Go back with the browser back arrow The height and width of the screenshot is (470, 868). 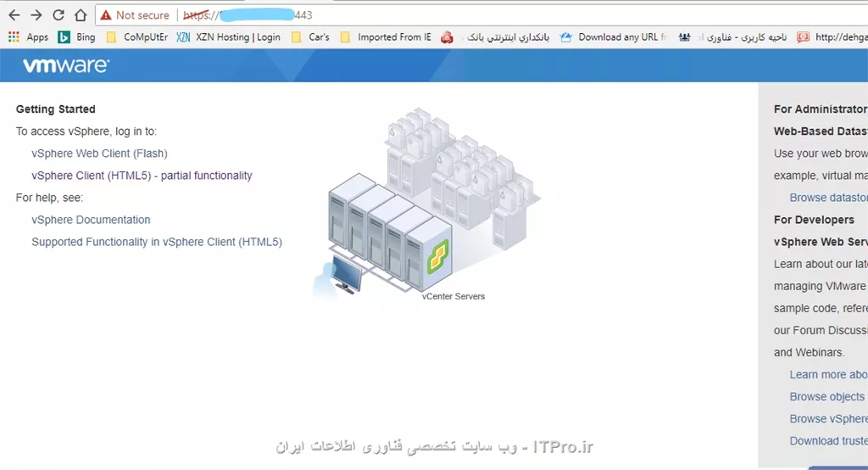pyautogui.click(x=14, y=15)
